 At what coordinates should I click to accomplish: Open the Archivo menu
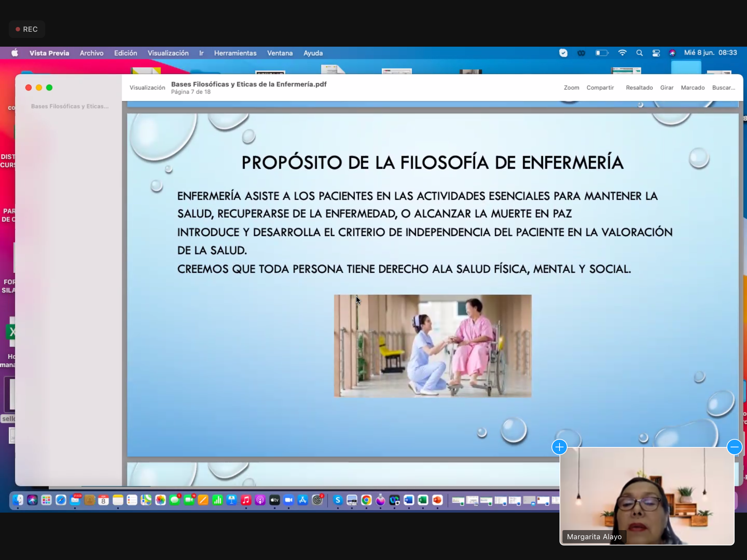click(92, 53)
